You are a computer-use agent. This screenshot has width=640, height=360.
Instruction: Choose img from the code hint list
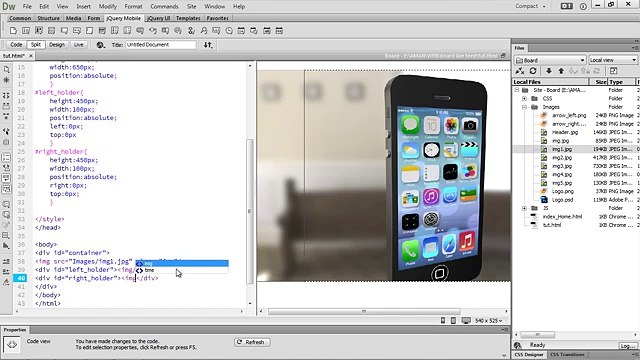pos(182,263)
